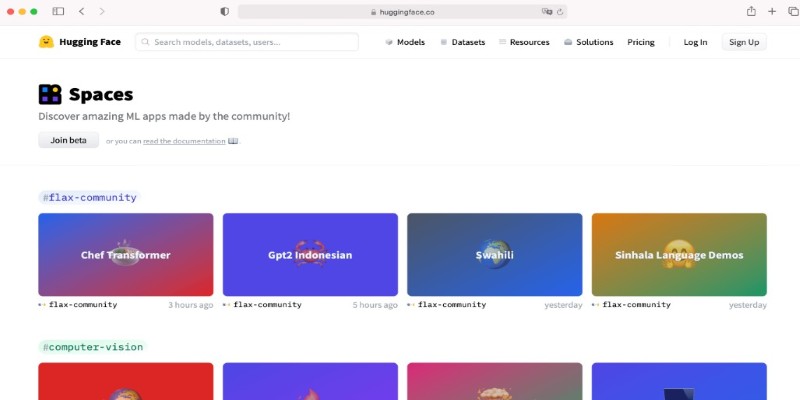Viewport: 800px width, 400px height.
Task: Click flax-community avatar under Gpt2 Indonesian
Action: coord(227,305)
